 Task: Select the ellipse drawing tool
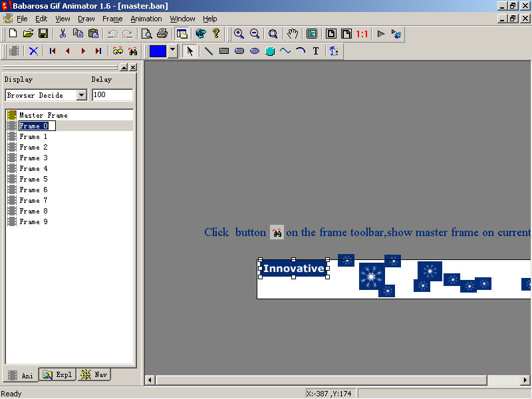click(255, 51)
